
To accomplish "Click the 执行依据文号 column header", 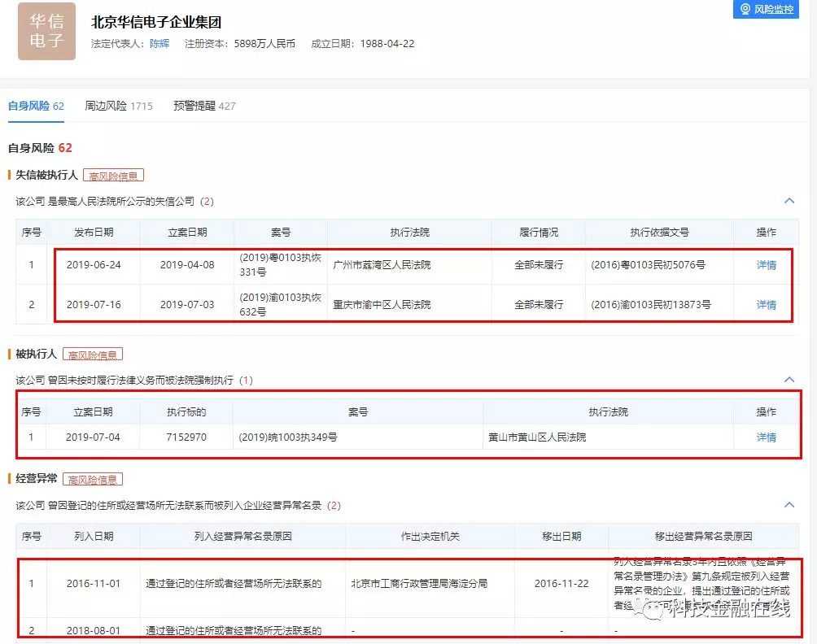I will (x=659, y=233).
